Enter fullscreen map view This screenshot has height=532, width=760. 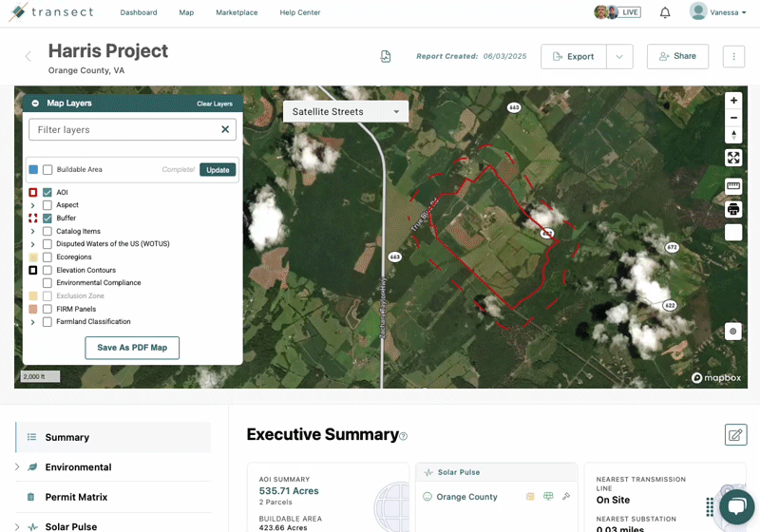coord(733,158)
